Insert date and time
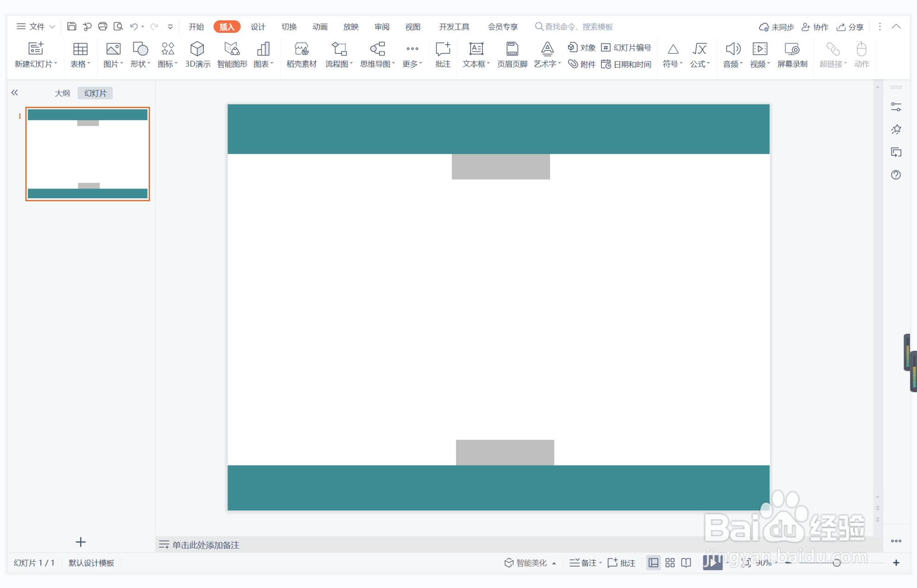 [626, 64]
